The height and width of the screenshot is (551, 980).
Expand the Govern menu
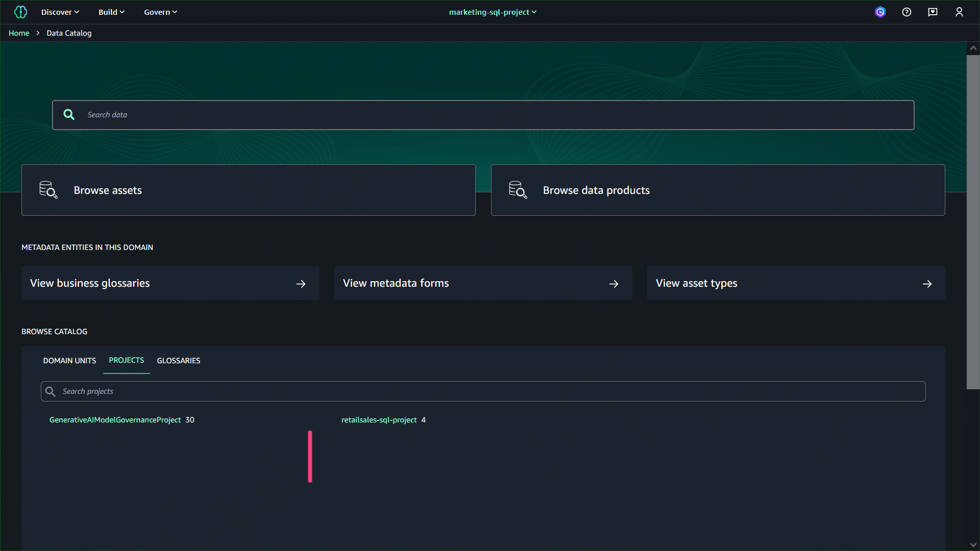click(x=160, y=12)
